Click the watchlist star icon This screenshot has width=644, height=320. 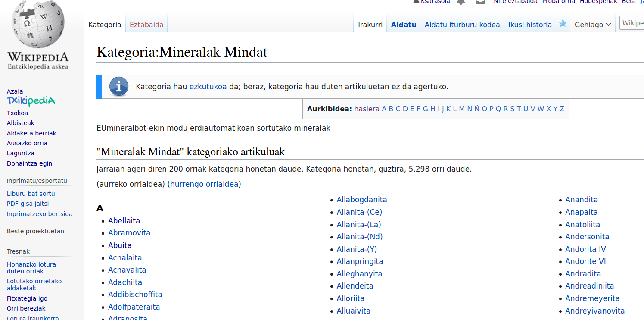(563, 24)
